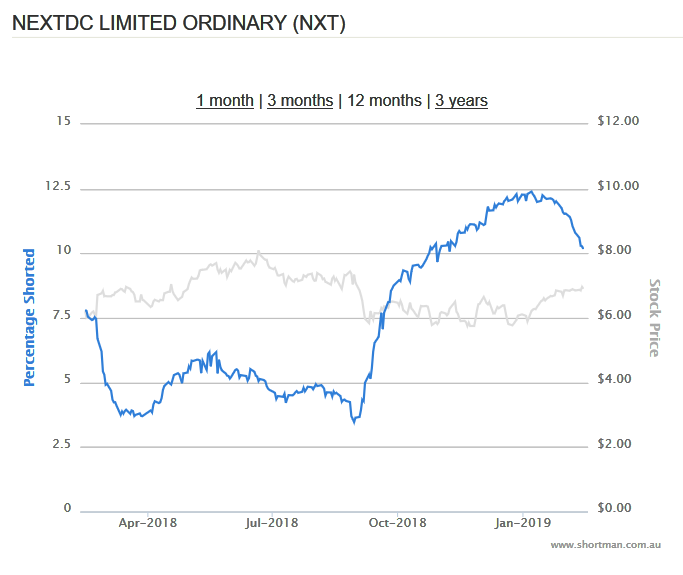Click the $8.00 price axis value
This screenshot has height=575, width=683.
(614, 250)
